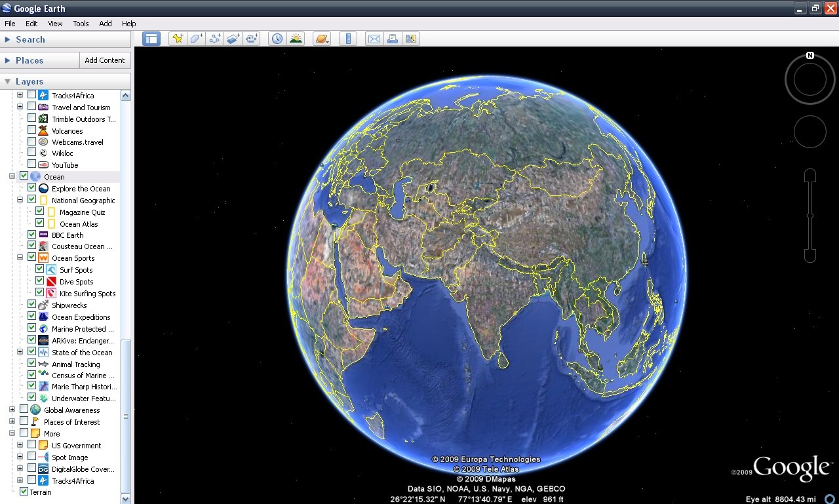This screenshot has height=504, width=839.
Task: Uncheck Explore the Ocean layer
Action: [x=31, y=187]
